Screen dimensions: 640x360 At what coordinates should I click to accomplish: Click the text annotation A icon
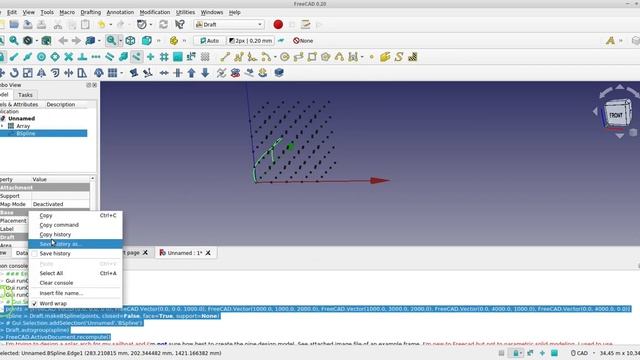pyautogui.click(x=610, y=40)
